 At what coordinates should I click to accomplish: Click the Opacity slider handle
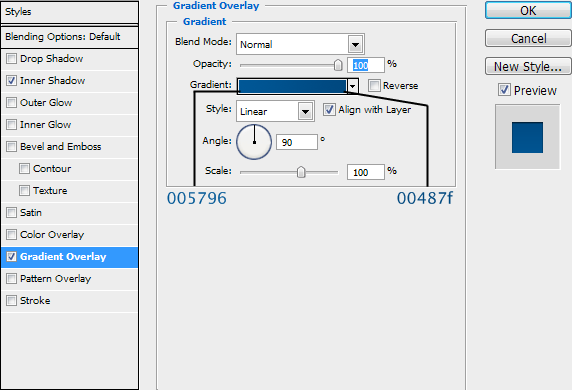[338, 65]
